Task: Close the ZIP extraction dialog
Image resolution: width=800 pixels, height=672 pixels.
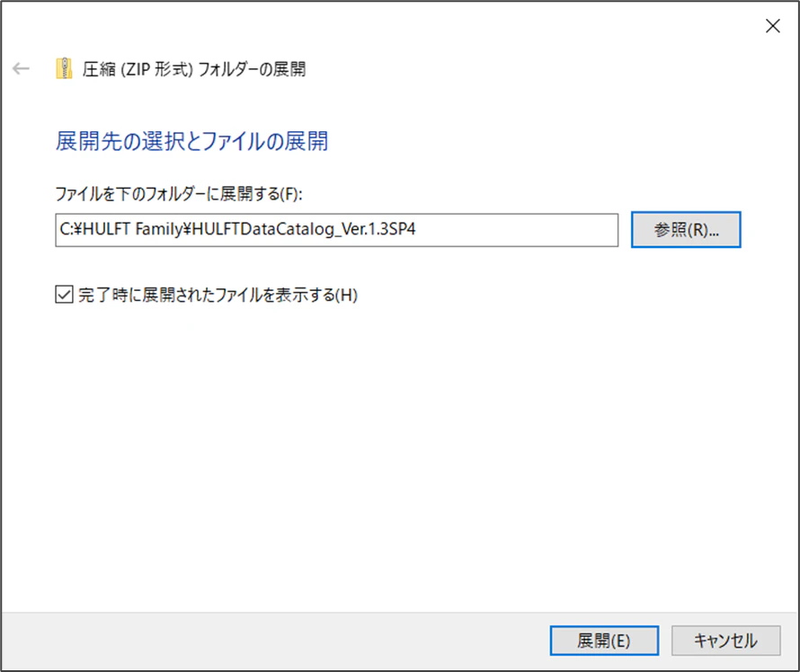Action: click(x=772, y=25)
